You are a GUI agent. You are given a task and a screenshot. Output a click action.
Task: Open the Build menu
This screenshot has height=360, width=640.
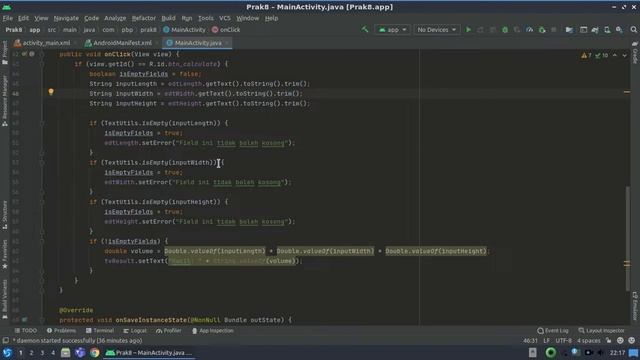[x=168, y=18]
